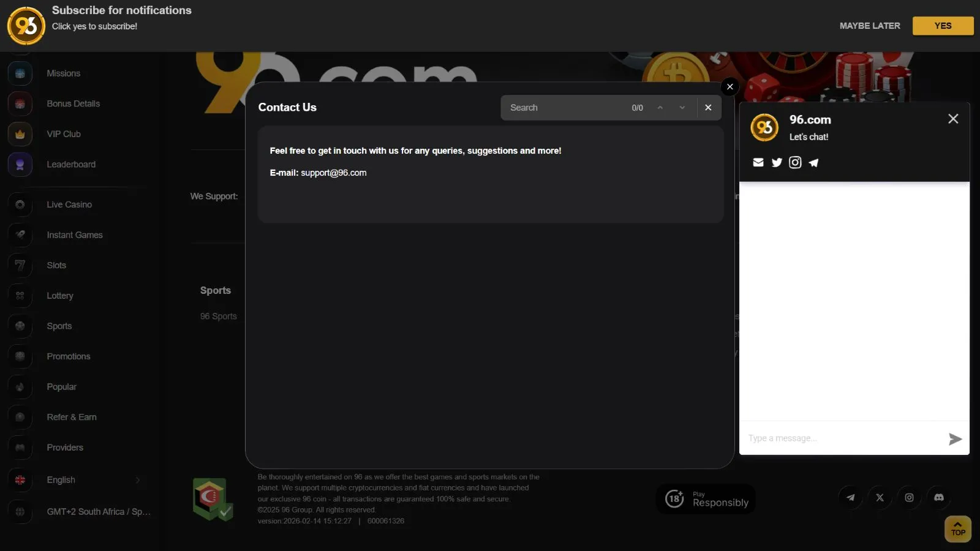Dismiss notifications with Maybe Later

click(x=869, y=26)
